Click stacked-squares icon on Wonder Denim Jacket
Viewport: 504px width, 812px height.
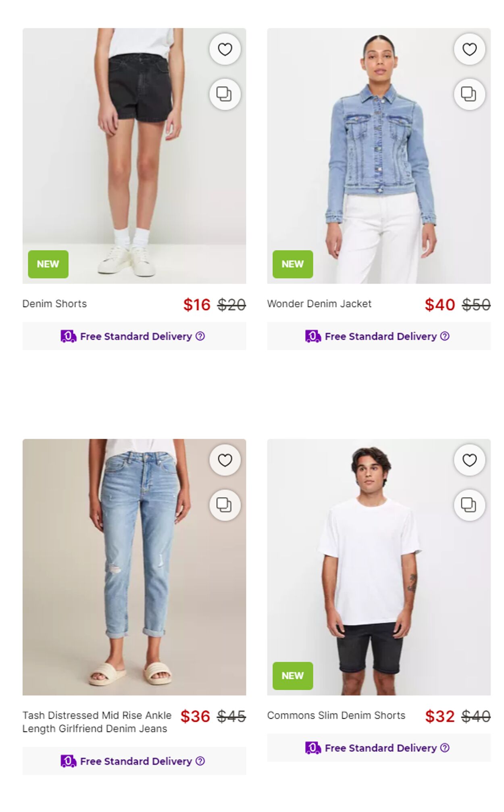[x=469, y=94]
